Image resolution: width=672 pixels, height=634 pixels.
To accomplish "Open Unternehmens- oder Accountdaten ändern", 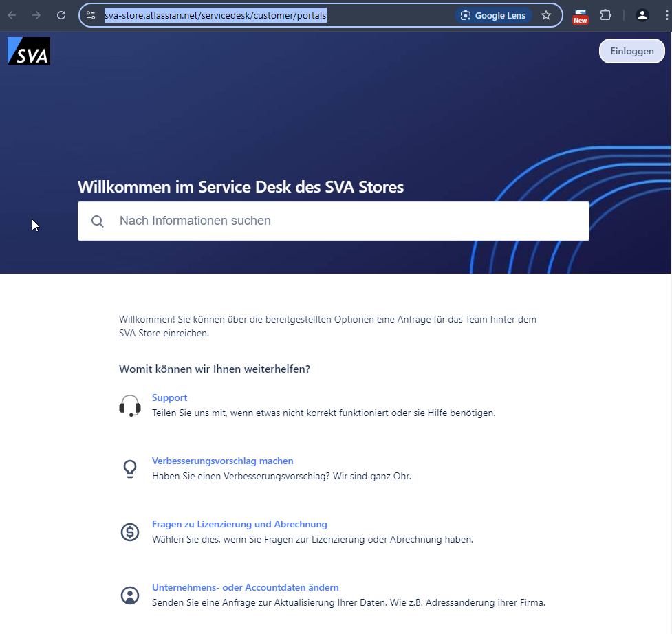I will [x=245, y=588].
